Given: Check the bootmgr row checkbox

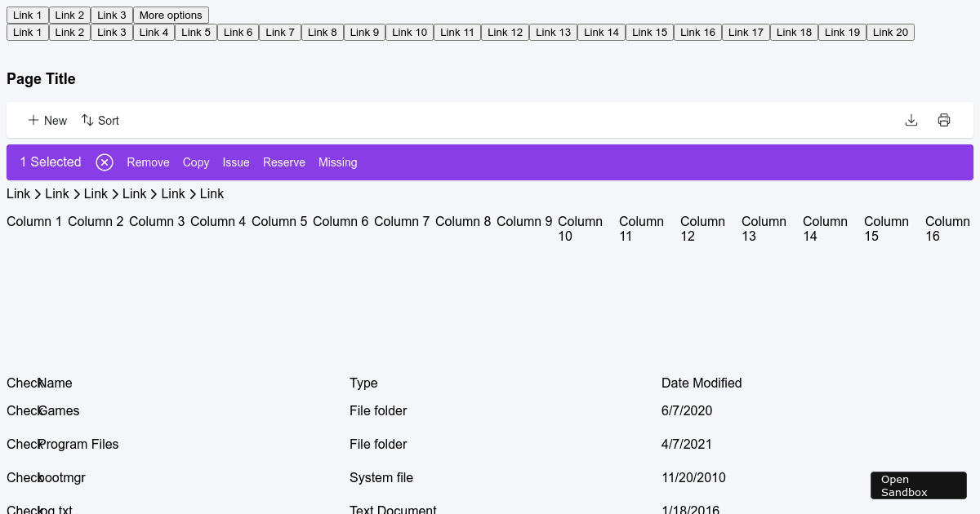Looking at the screenshot, I should [23, 477].
